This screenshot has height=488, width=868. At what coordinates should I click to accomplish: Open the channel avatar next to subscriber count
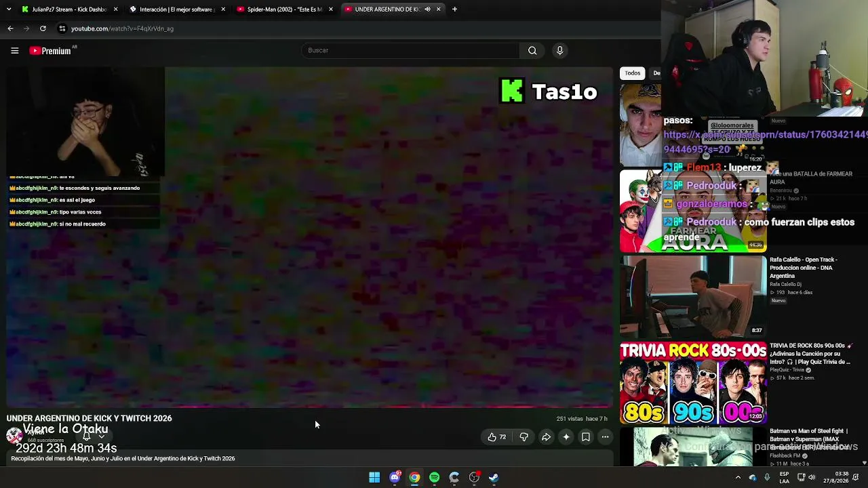(x=14, y=436)
